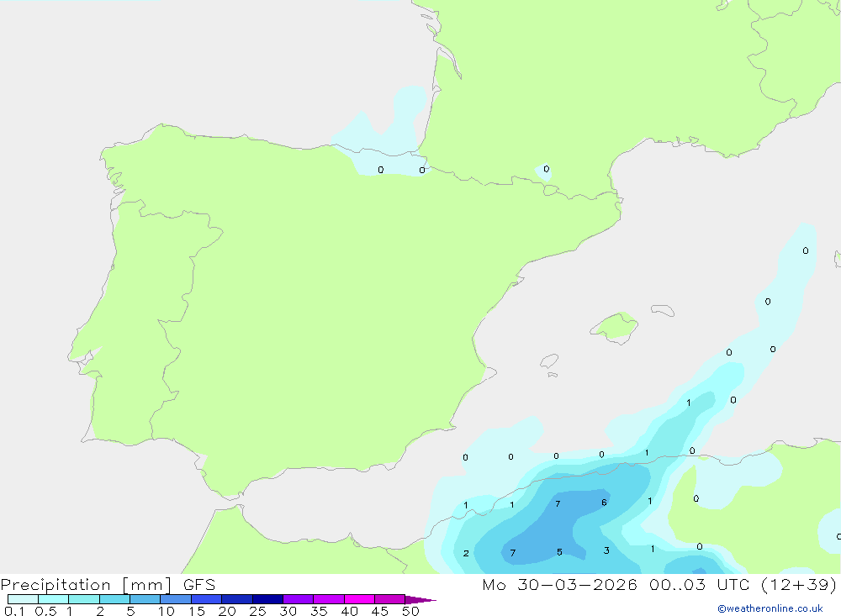Click the 0.1–0.5 mm legend color swatch
Screen dimensions: 841x616
click(23, 599)
